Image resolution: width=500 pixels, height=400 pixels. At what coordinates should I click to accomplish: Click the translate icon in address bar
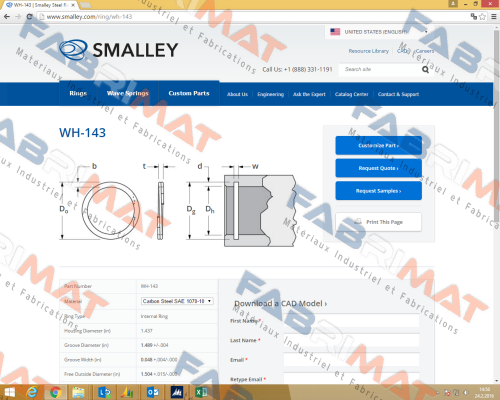(474, 16)
